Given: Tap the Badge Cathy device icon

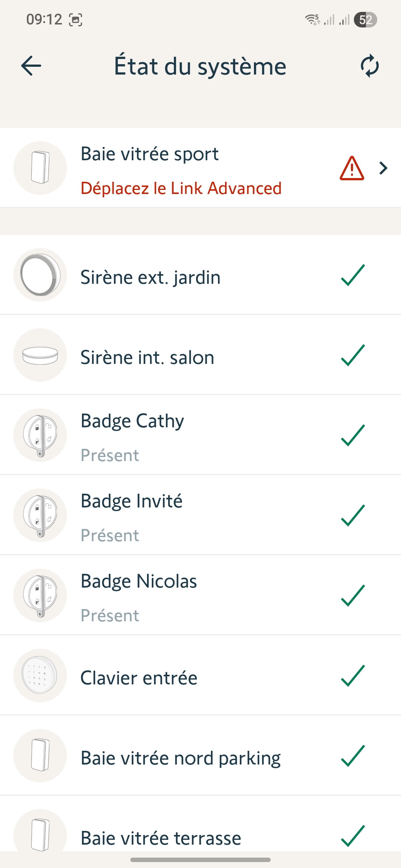Looking at the screenshot, I should click(x=40, y=435).
